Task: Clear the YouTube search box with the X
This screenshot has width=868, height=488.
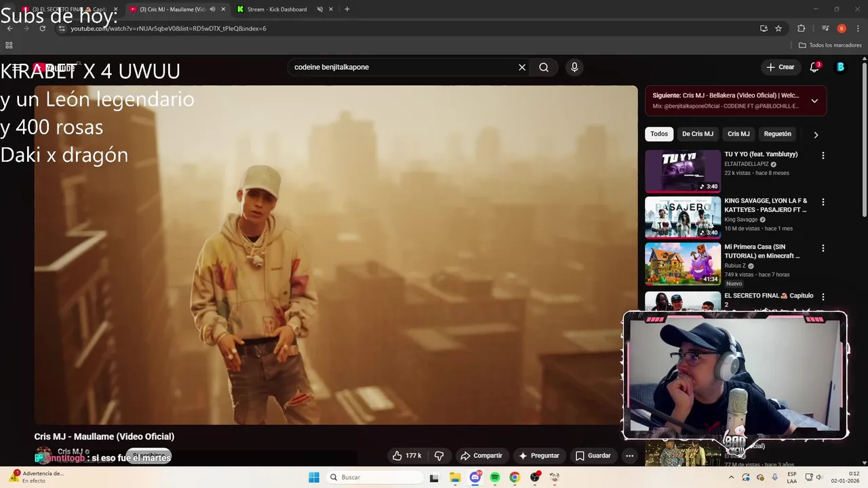Action: [x=522, y=67]
